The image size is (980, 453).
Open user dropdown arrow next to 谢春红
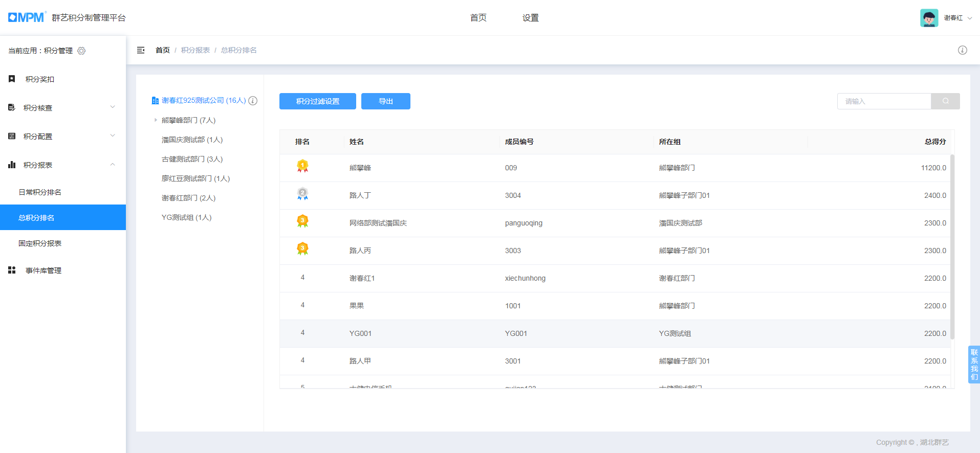pos(970,18)
